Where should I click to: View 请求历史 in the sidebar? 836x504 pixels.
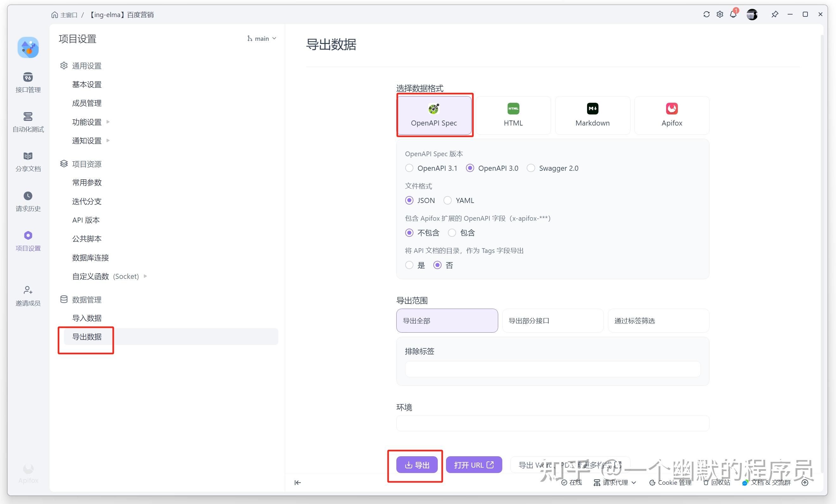[28, 201]
